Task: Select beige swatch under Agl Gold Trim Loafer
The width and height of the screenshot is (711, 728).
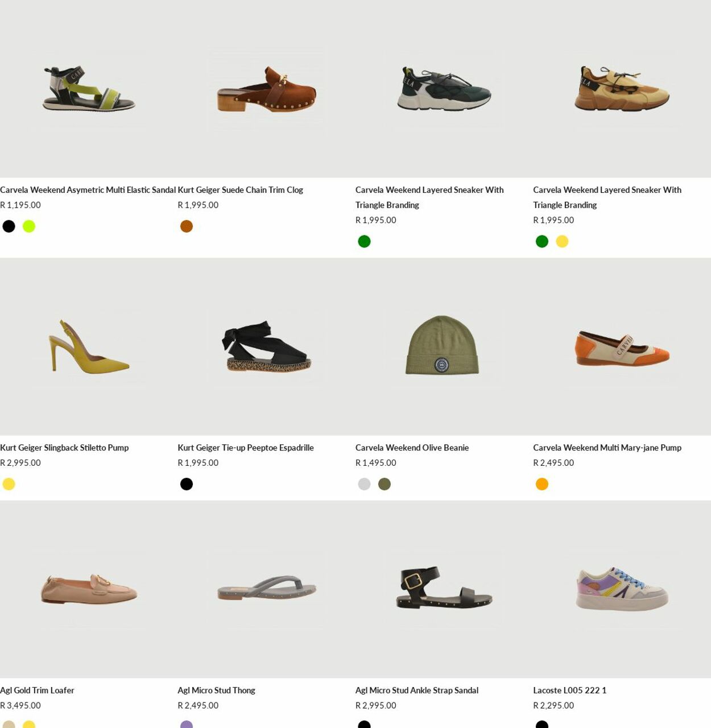Action: 9,725
